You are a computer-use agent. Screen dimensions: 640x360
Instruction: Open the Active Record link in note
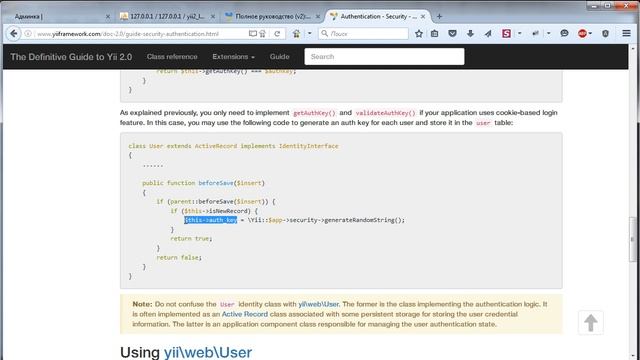pyautogui.click(x=245, y=314)
